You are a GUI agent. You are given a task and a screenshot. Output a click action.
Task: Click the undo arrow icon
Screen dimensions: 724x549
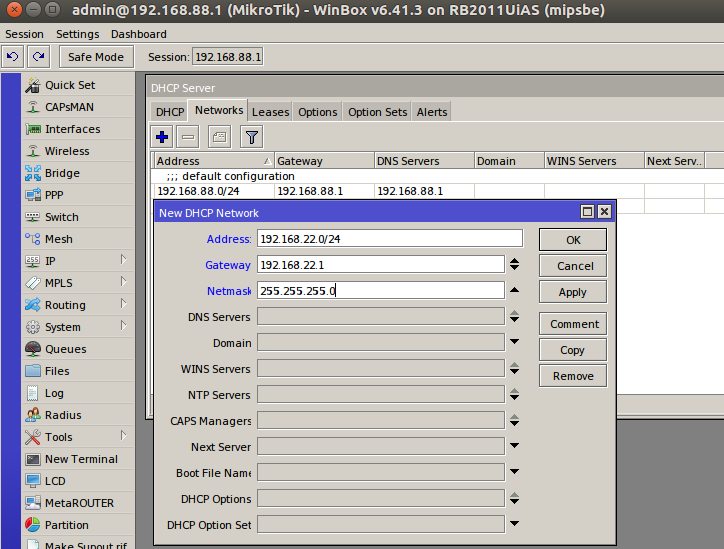pyautogui.click(x=13, y=57)
